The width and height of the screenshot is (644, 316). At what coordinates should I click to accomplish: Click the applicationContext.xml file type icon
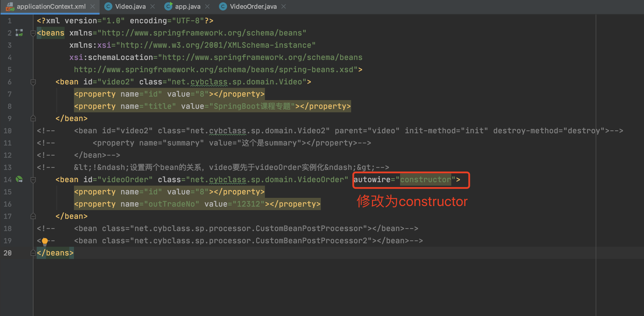point(10,6)
